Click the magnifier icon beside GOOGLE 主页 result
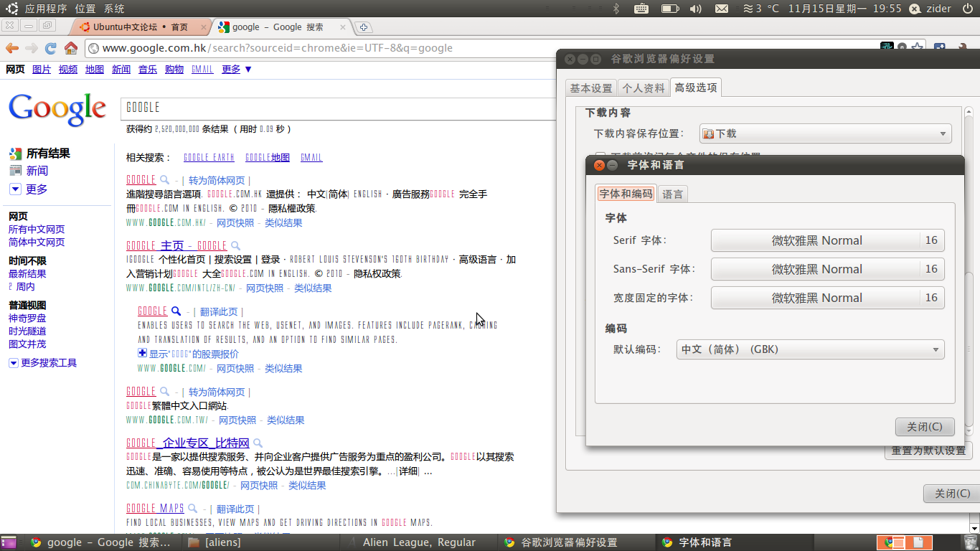 pos(235,245)
